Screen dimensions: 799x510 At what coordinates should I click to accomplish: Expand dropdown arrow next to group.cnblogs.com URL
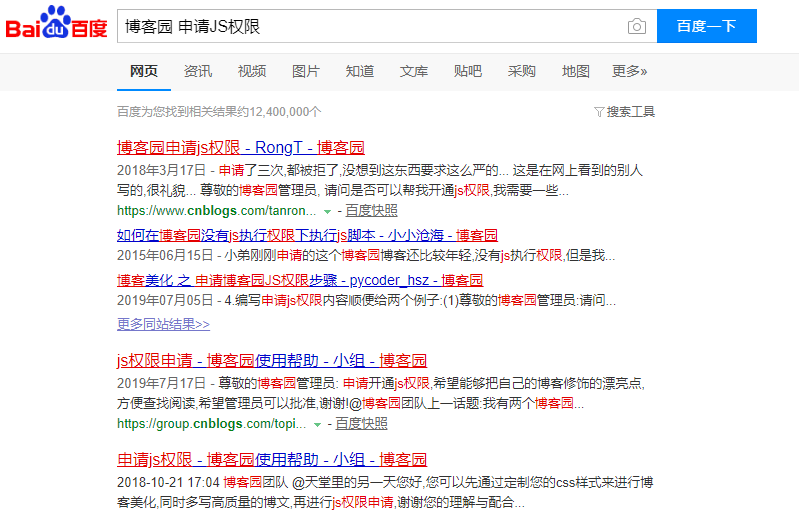point(317,424)
